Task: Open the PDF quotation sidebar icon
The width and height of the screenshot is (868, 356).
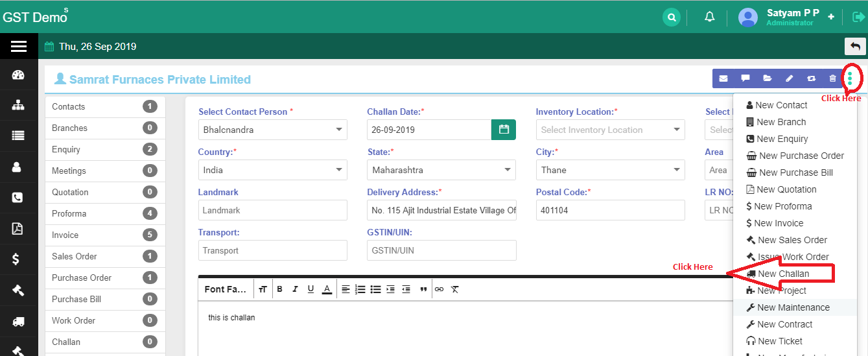Action: coord(18,228)
